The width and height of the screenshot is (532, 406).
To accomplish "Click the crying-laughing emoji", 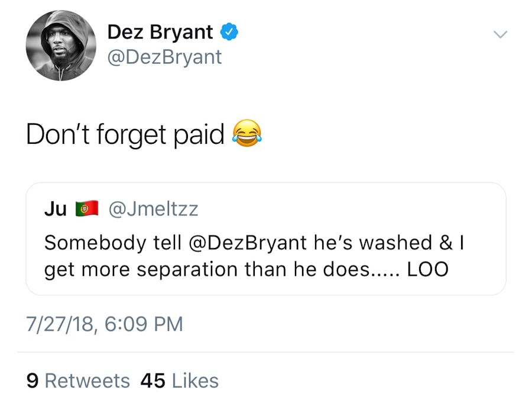I will [248, 133].
